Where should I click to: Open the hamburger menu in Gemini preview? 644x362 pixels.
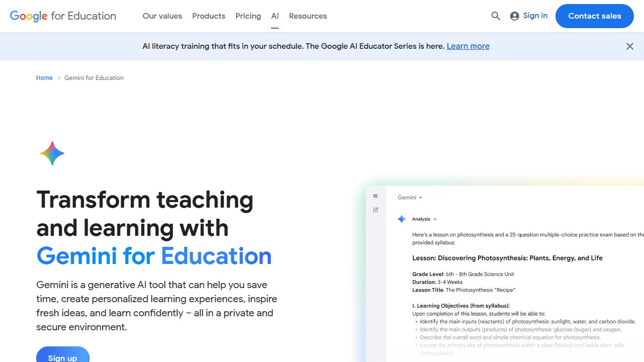coord(375,196)
